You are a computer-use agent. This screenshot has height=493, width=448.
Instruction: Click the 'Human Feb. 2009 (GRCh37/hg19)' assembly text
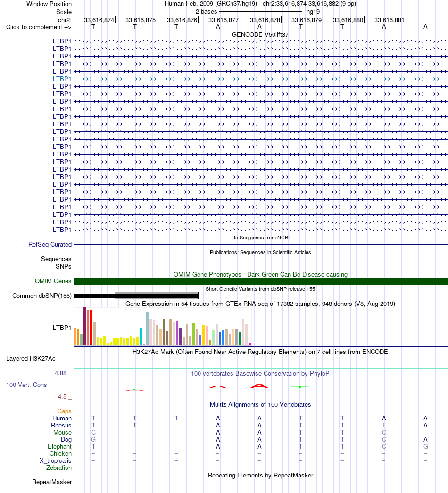point(211,4)
